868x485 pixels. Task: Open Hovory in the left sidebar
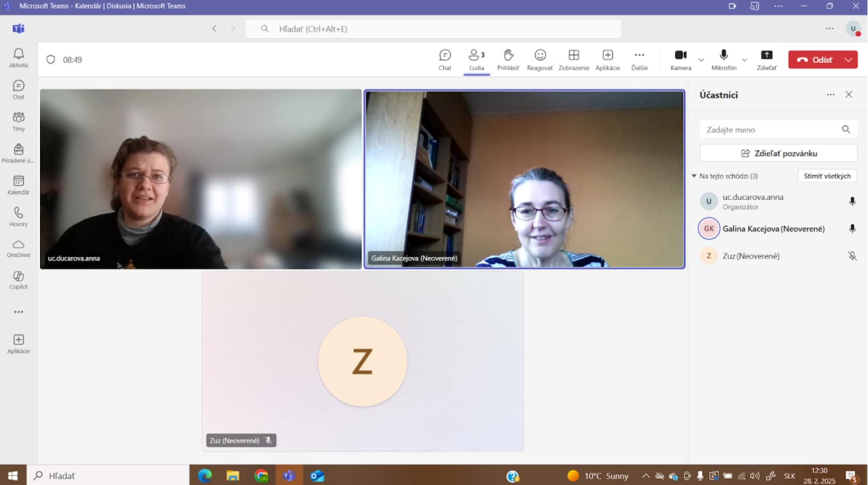click(x=18, y=217)
